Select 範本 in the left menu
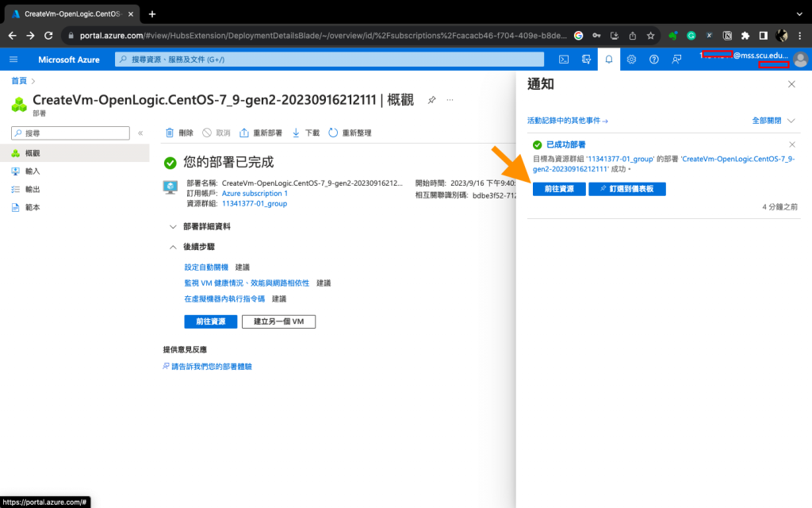Image resolution: width=812 pixels, height=508 pixels. coord(75,207)
